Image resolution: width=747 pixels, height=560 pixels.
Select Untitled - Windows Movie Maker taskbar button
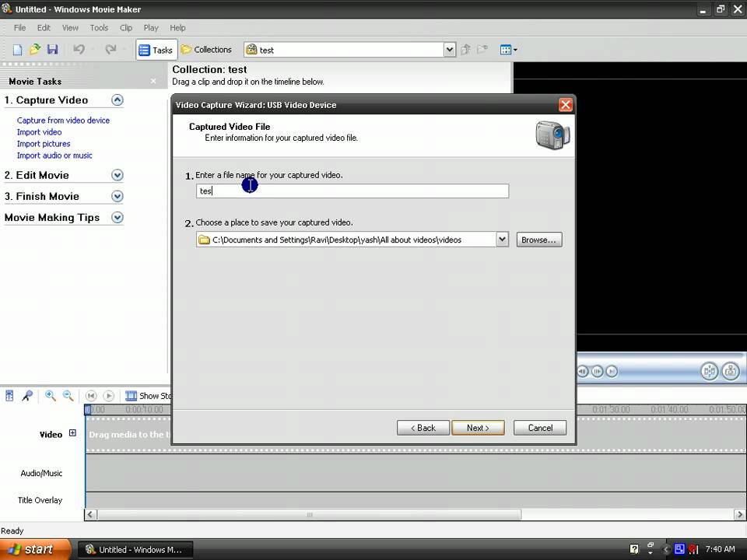tap(135, 550)
